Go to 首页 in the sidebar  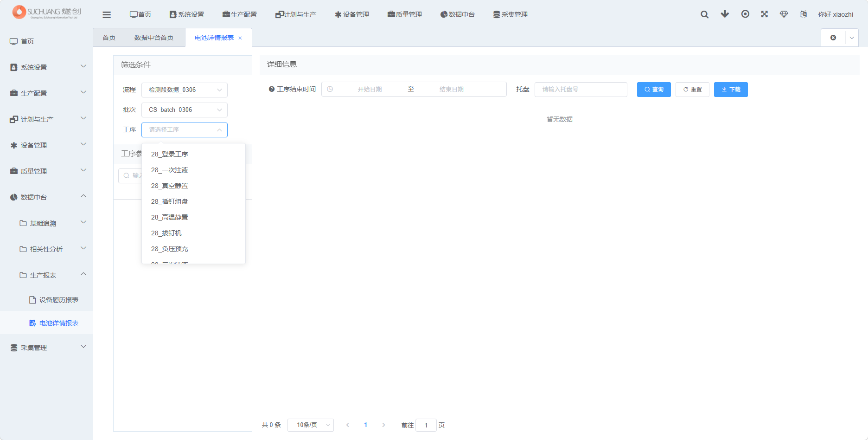coord(46,41)
